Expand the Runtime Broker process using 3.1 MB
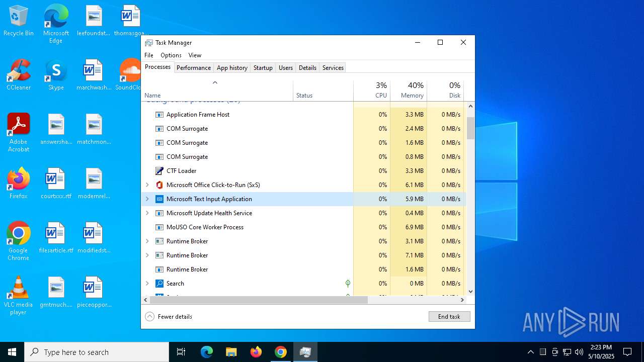This screenshot has width=644, height=362. pos(147,241)
